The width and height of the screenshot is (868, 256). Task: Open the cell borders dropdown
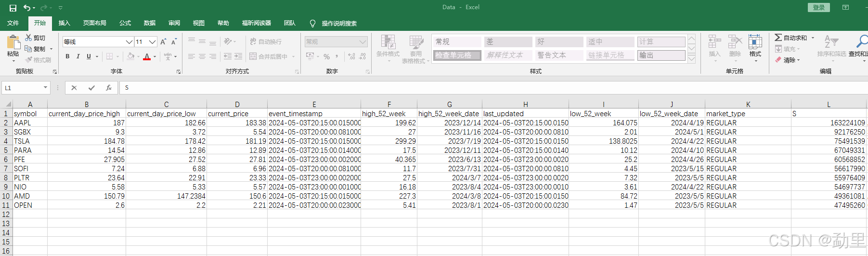tap(118, 56)
